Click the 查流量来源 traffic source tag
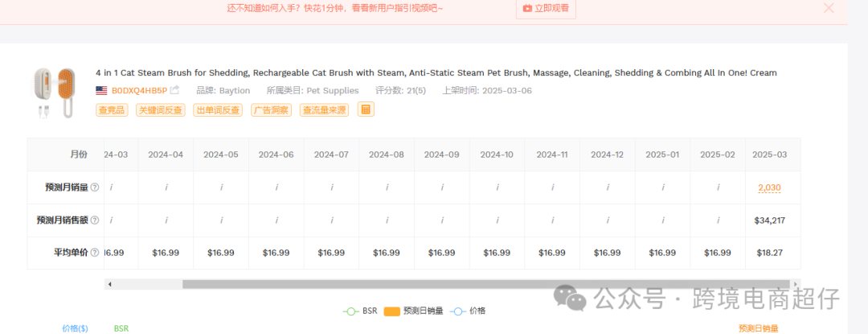This screenshot has width=868, height=334. (324, 110)
